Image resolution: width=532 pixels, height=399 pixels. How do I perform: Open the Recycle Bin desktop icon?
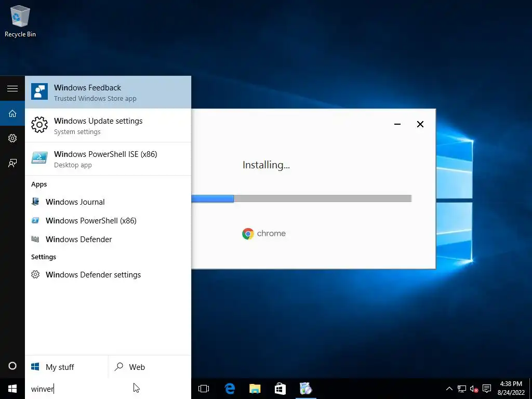[20, 21]
